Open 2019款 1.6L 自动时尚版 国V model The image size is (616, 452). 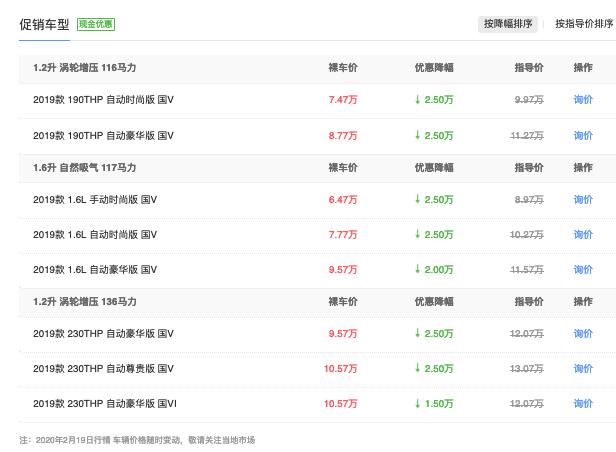pos(95,235)
